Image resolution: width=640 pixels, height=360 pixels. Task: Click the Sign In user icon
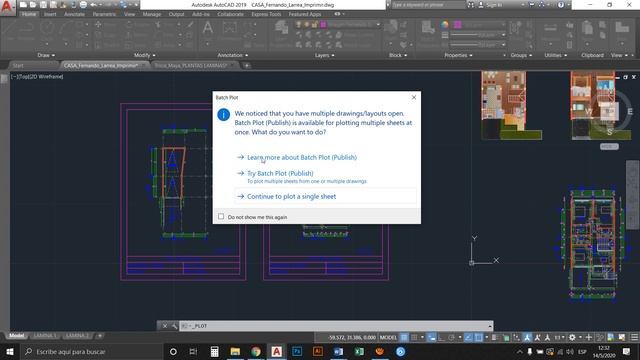481,5
